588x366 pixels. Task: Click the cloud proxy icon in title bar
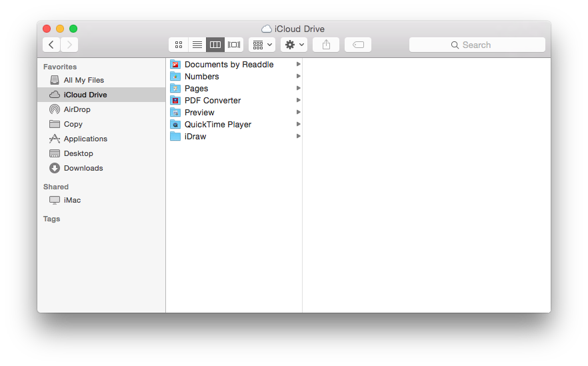pyautogui.click(x=267, y=29)
